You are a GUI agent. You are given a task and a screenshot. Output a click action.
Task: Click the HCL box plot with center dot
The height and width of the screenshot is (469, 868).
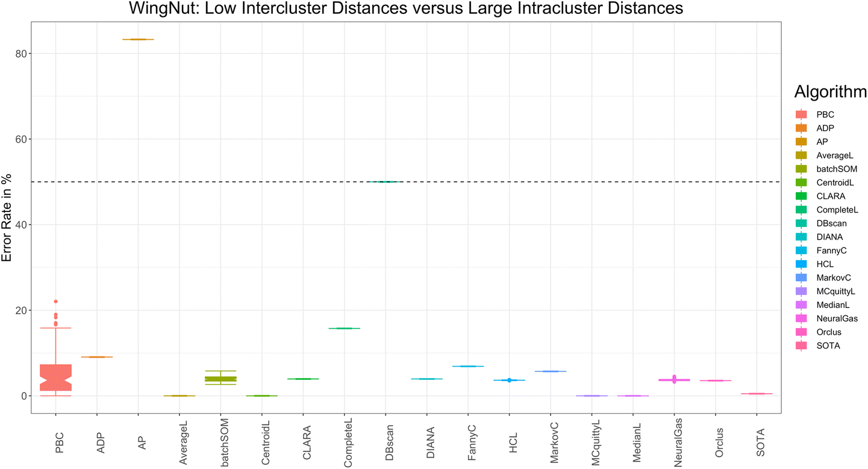click(509, 380)
